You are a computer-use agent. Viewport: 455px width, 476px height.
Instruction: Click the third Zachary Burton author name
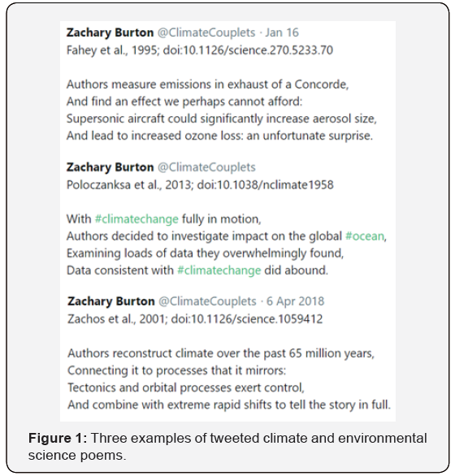[111, 301]
